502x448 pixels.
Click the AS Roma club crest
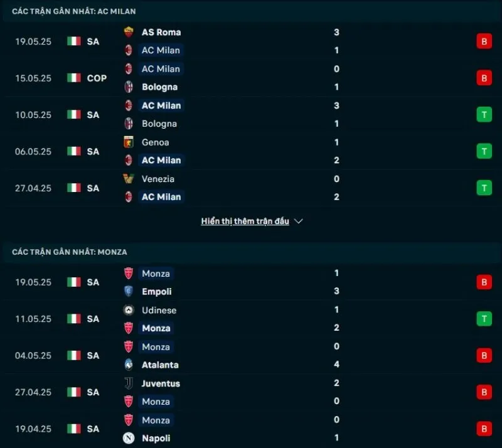[x=129, y=31]
